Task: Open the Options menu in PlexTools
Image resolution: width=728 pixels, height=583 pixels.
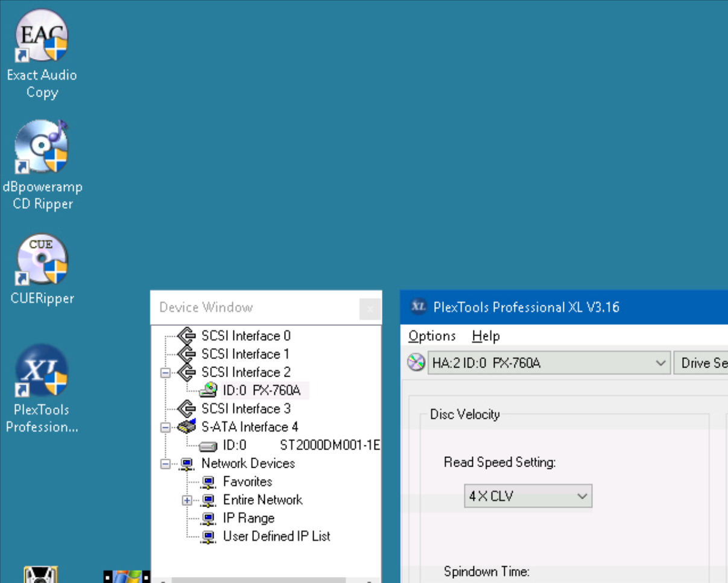Action: pos(432,336)
